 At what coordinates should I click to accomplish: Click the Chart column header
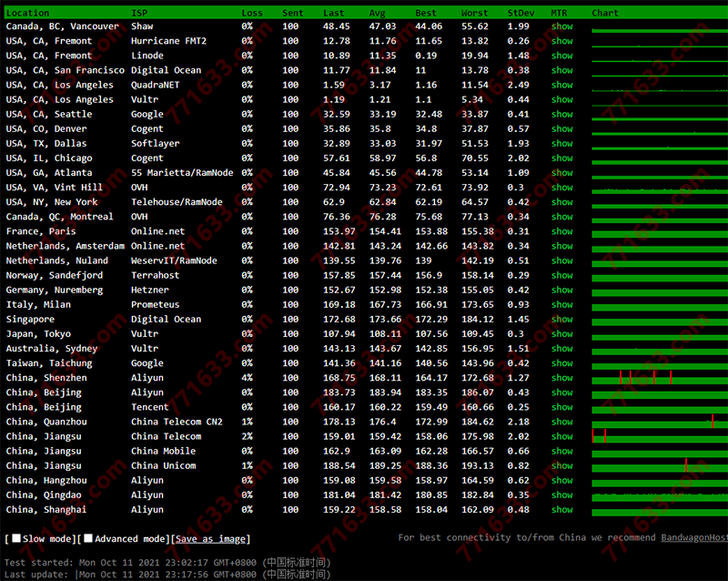tap(605, 13)
